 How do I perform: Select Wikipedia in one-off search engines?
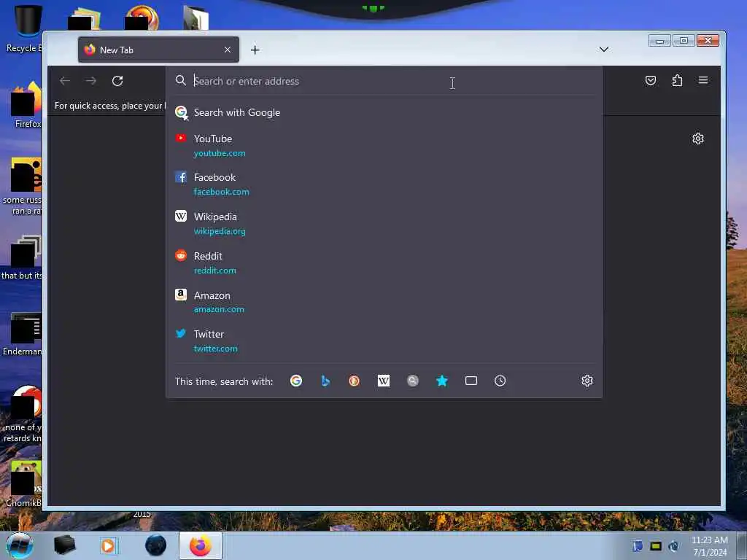384,381
